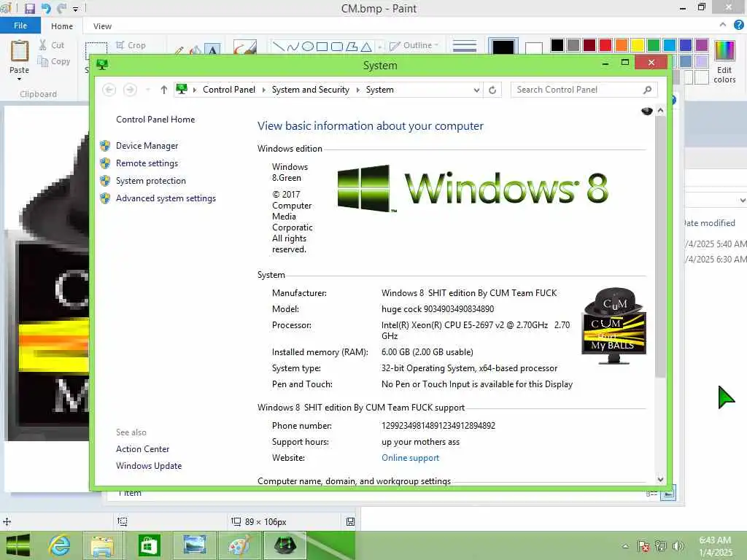Image resolution: width=747 pixels, height=560 pixels.
Task: Open Remote settings from the sidebar
Action: point(147,163)
